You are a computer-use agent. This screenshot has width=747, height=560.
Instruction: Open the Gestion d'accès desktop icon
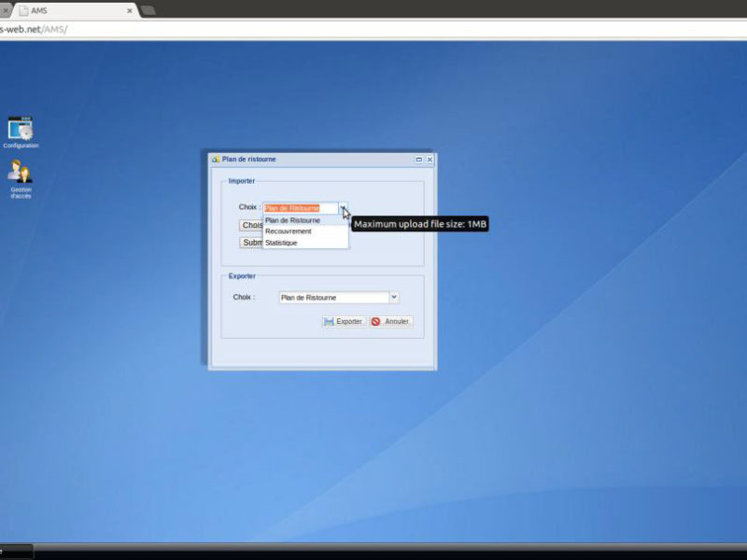pos(21,172)
